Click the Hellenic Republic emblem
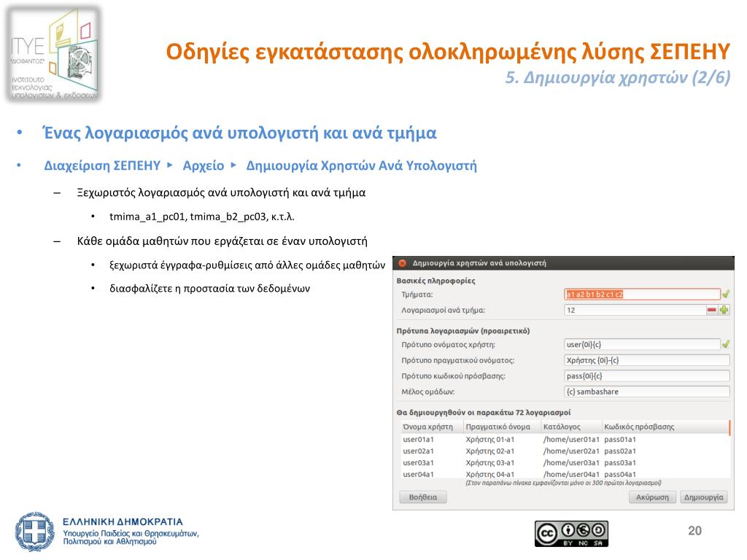 35,532
